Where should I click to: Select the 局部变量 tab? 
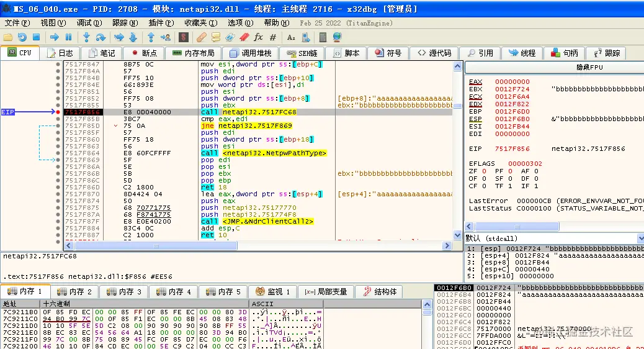click(326, 291)
